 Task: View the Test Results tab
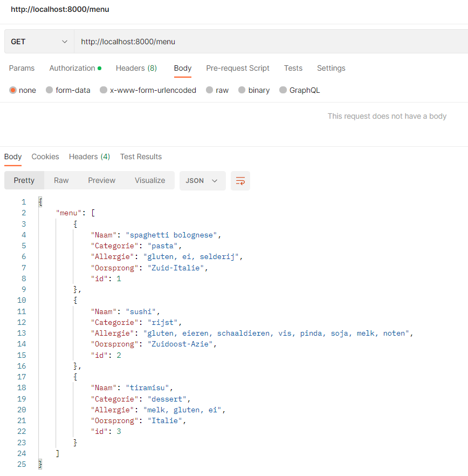(141, 157)
